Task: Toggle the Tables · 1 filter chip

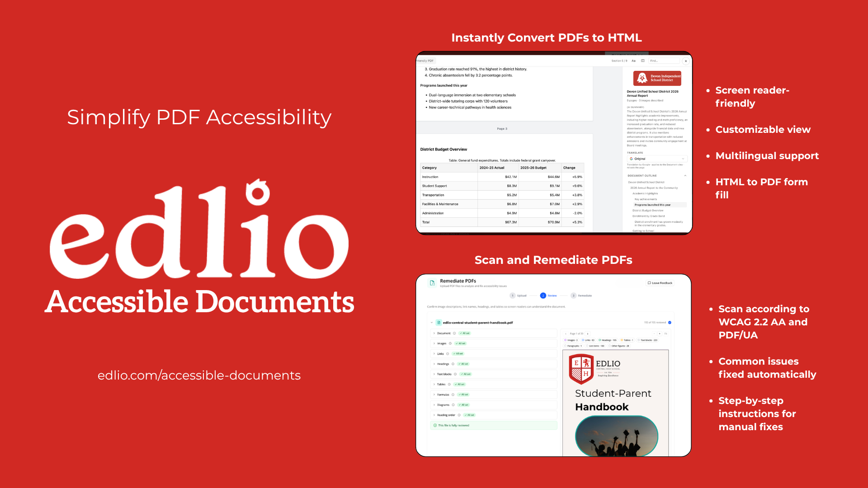Action: click(x=627, y=340)
